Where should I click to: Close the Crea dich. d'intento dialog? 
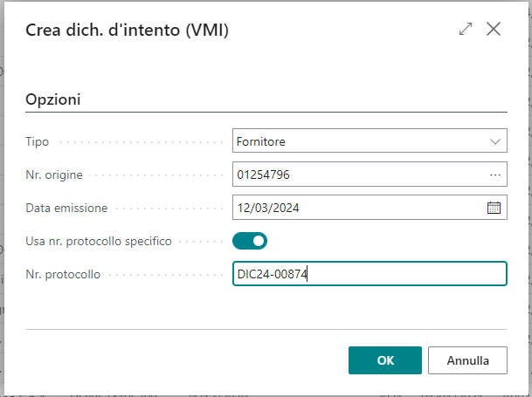[494, 29]
